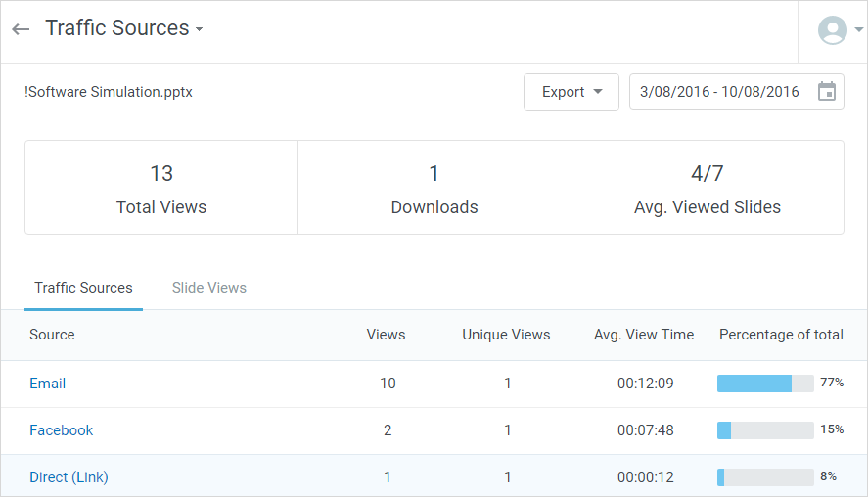The width and height of the screenshot is (868, 497).
Task: Click the Email 77% percentage bar
Action: pos(765,384)
